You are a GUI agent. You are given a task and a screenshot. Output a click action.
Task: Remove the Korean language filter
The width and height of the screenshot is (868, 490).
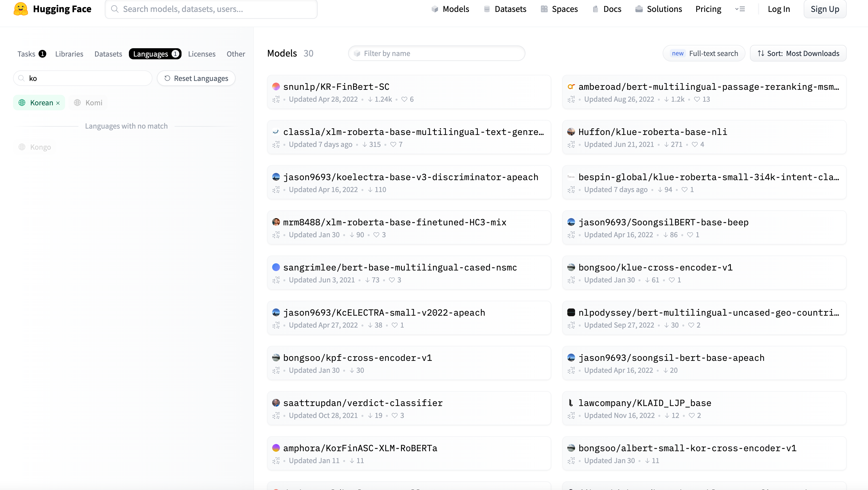coord(58,103)
